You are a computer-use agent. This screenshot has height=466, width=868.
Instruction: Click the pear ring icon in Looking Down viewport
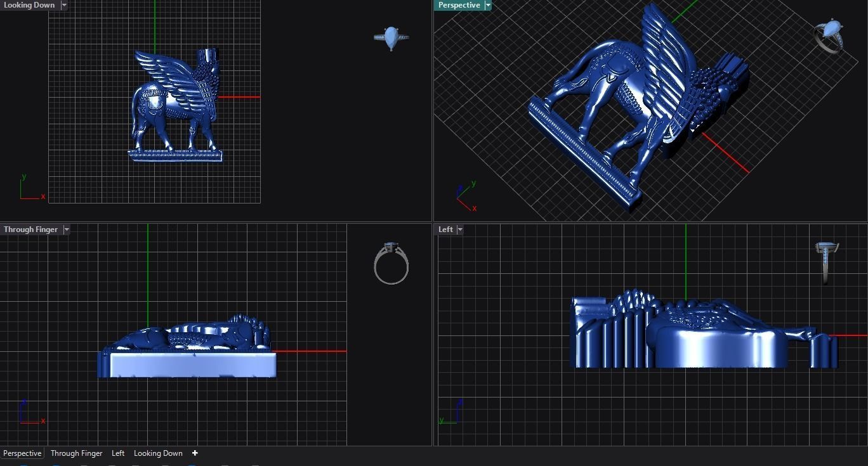click(x=391, y=38)
